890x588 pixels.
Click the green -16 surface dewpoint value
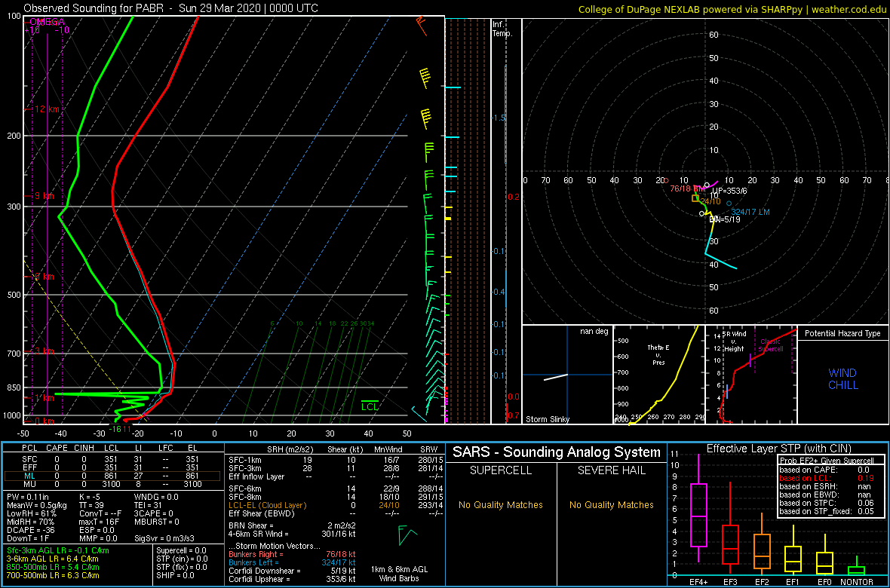[x=116, y=429]
